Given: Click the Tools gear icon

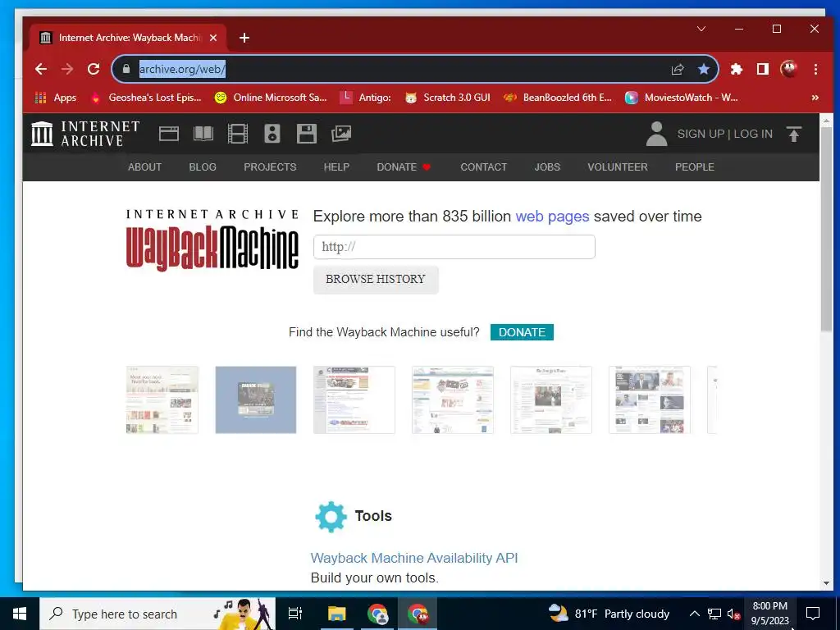Looking at the screenshot, I should [331, 517].
